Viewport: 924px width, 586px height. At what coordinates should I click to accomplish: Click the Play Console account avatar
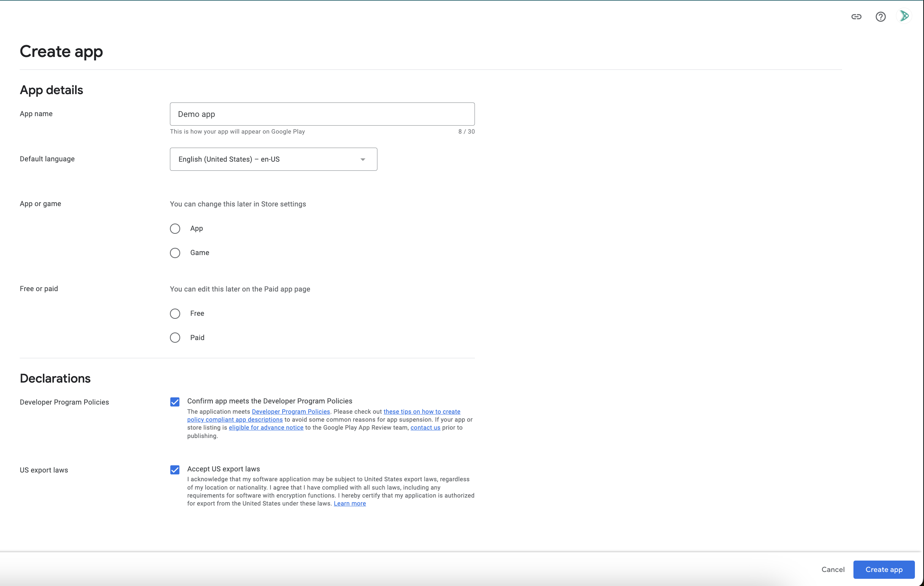(x=904, y=16)
